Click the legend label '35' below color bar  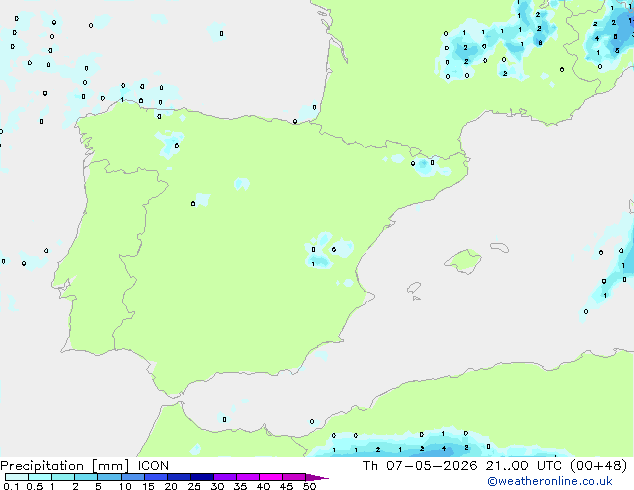[x=240, y=486]
